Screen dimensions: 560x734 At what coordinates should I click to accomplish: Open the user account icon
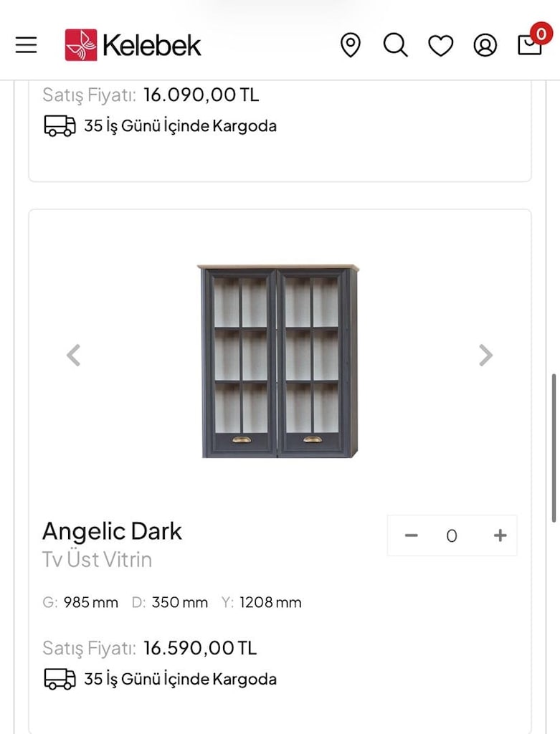pos(485,45)
